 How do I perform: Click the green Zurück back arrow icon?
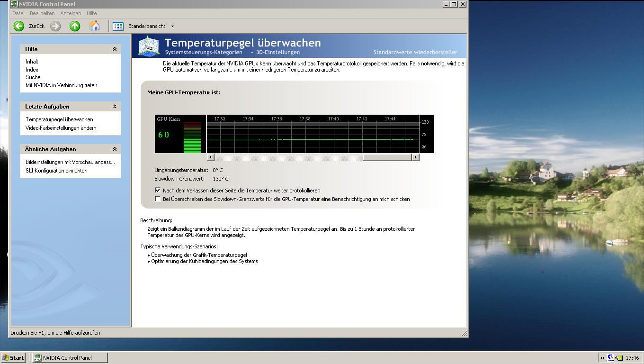click(19, 26)
